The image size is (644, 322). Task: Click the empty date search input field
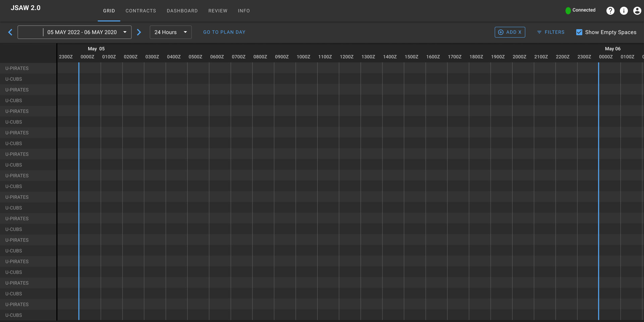[x=31, y=32]
